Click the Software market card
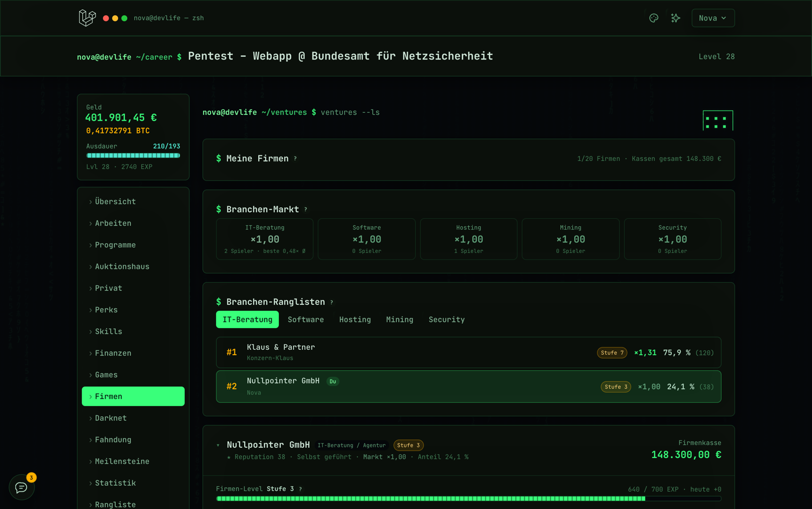Viewport: 812px width, 509px height. point(366,239)
